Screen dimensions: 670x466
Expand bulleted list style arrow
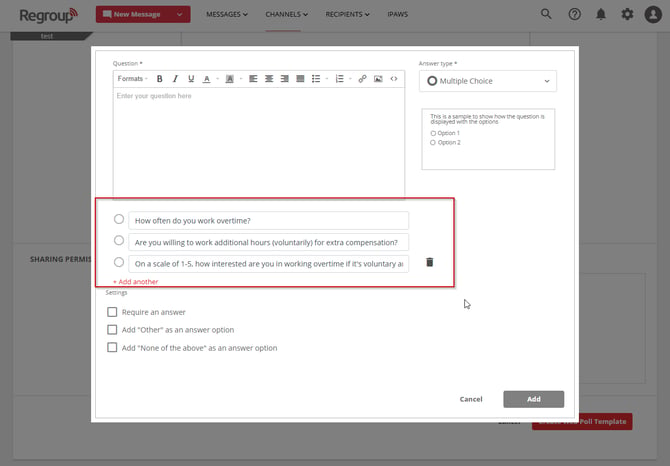tap(327, 79)
